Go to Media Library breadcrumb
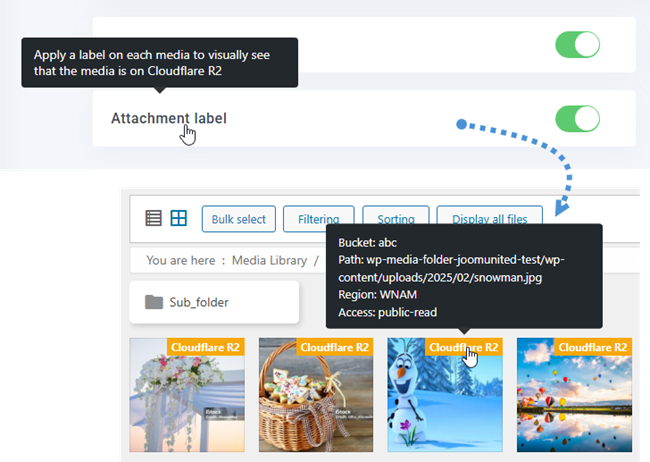650x462 pixels. click(269, 260)
